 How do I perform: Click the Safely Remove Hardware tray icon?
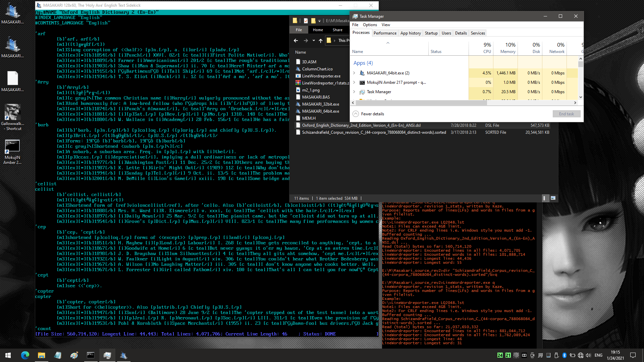(556, 355)
